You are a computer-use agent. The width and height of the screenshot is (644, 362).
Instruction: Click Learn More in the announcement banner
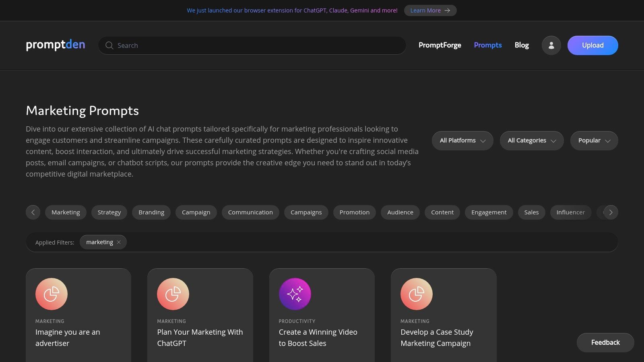[430, 10]
